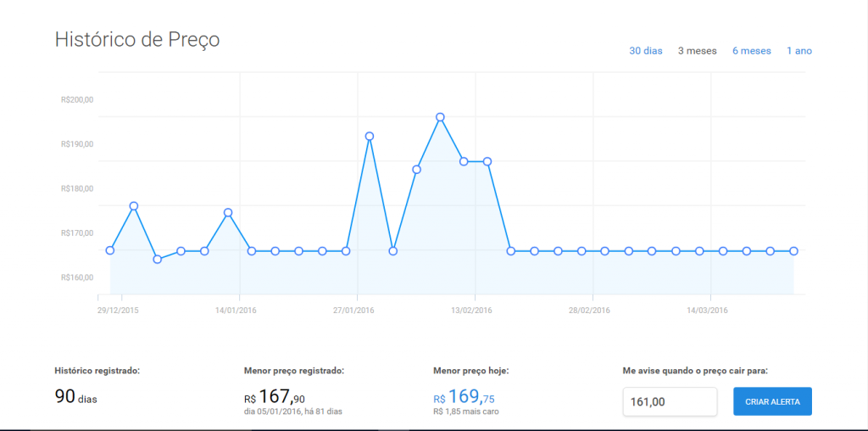Select the peak data point just after 27/01/2016
This screenshot has width=868, height=431.
[x=370, y=136]
